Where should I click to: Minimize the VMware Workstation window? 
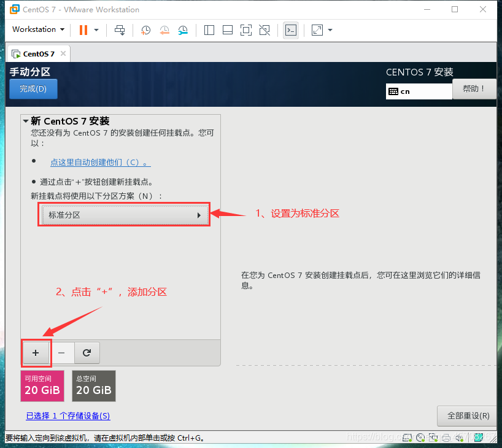(x=427, y=10)
